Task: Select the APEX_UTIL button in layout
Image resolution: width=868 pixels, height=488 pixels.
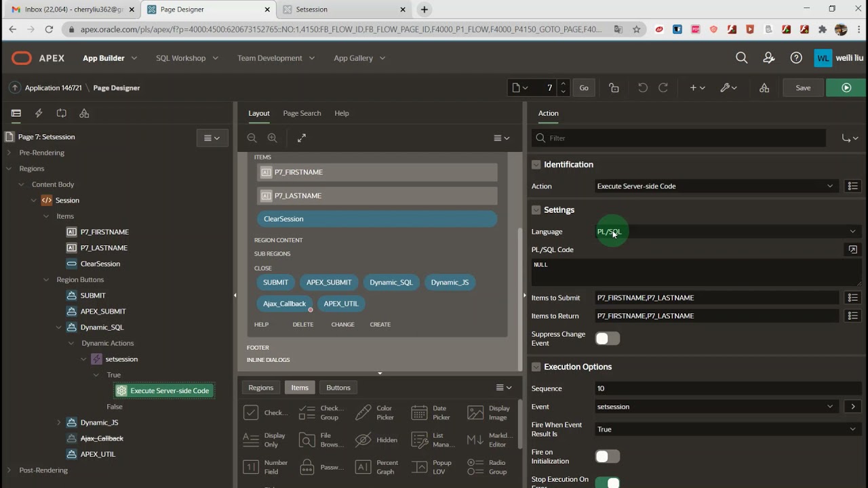Action: point(341,304)
